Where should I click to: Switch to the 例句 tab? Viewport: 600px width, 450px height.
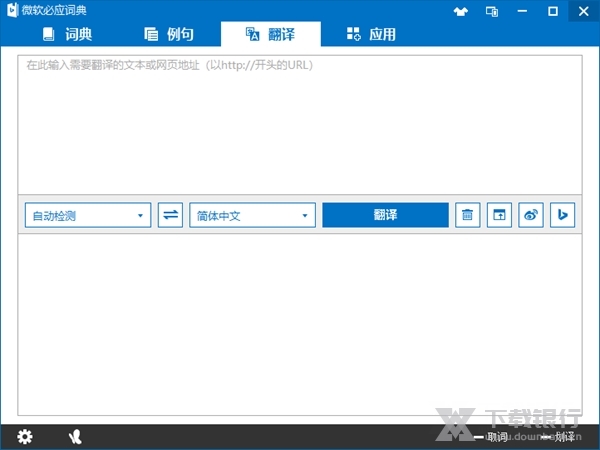(x=168, y=34)
